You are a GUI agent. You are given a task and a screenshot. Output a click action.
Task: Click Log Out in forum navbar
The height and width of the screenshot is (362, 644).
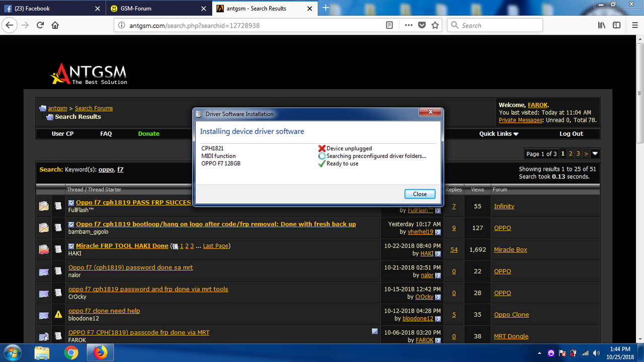pyautogui.click(x=571, y=134)
